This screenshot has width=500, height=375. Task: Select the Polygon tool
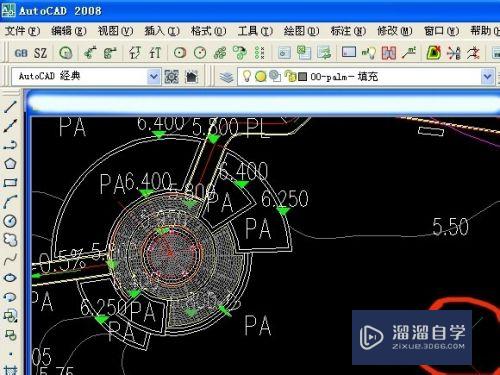10,164
